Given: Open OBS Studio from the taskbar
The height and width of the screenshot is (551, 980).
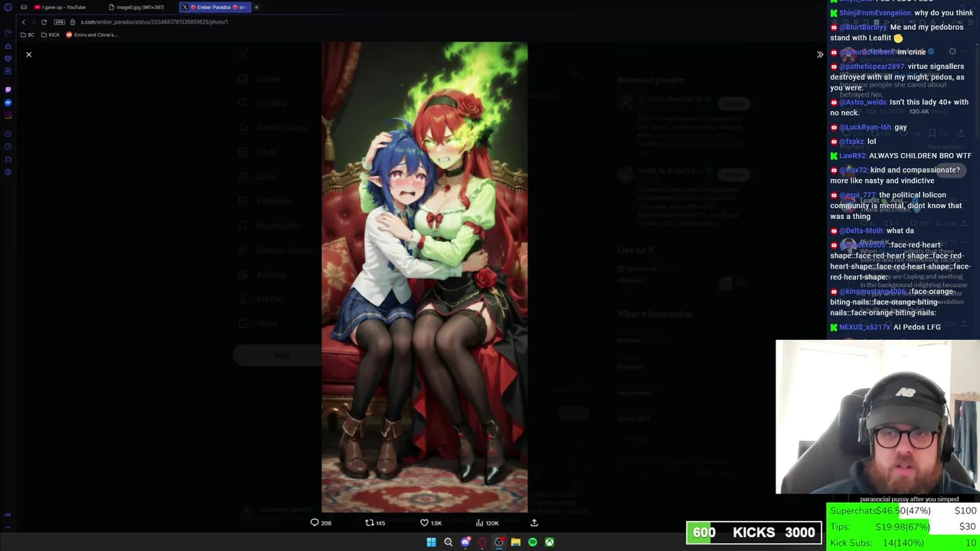Looking at the screenshot, I should (x=498, y=542).
